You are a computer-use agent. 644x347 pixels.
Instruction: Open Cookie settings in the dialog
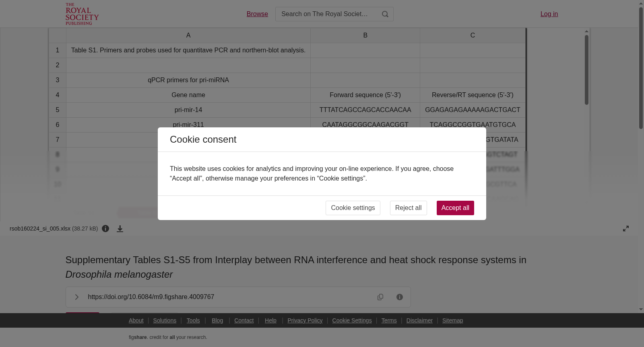point(353,208)
